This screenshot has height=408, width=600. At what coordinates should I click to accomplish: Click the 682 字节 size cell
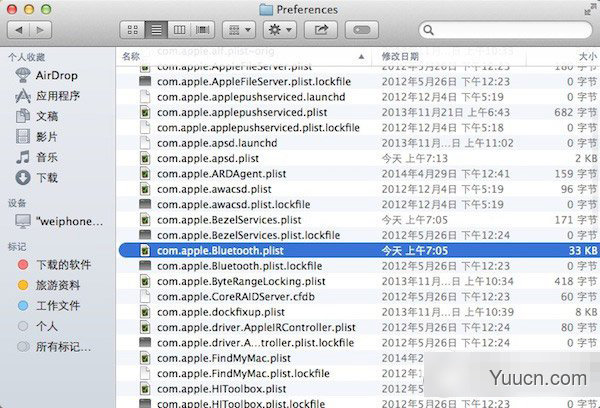576,112
